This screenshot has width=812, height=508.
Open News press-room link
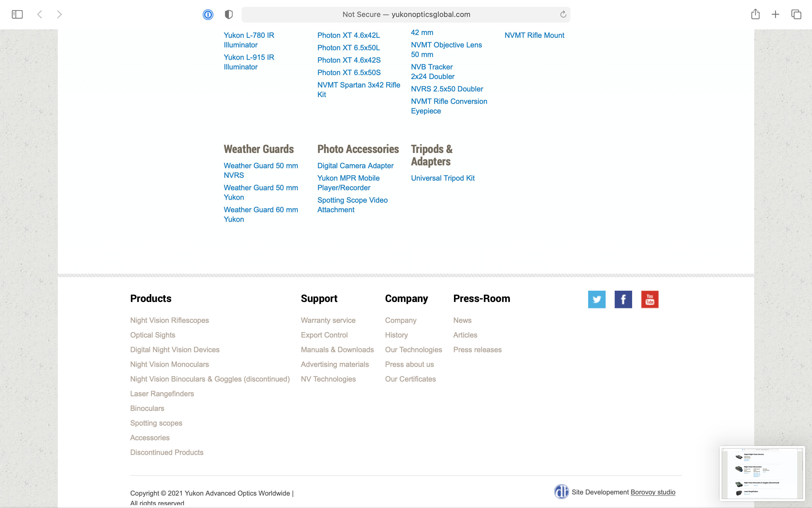pos(462,320)
